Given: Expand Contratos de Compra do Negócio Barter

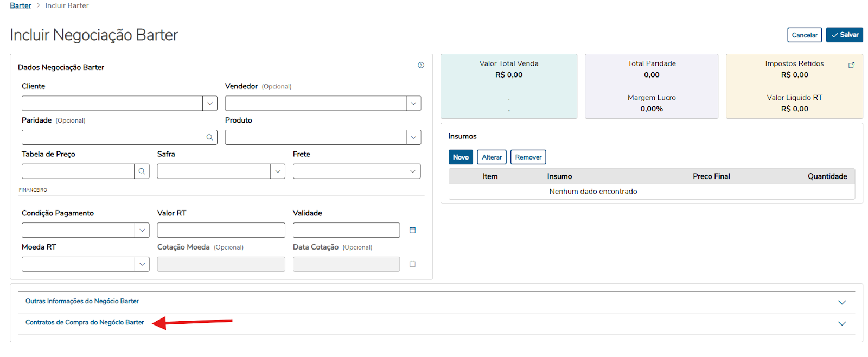Looking at the screenshot, I should pos(841,323).
